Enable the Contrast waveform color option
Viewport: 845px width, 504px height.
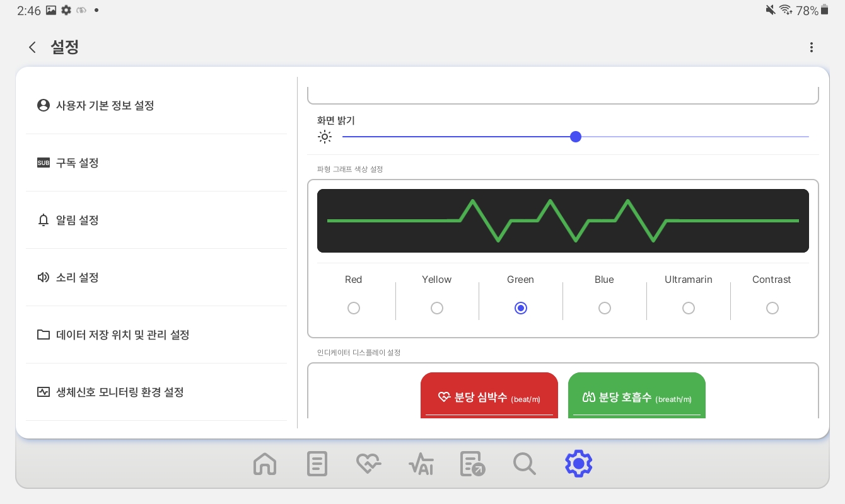tap(772, 308)
